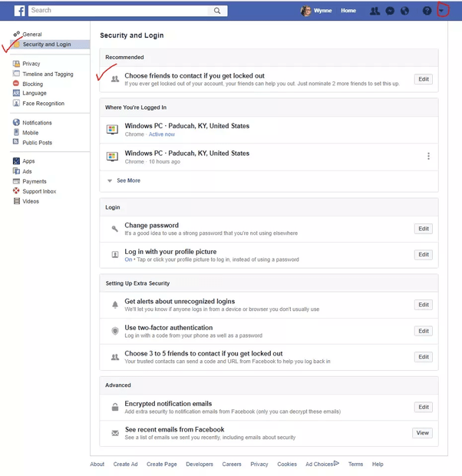The image size is (462, 476).
Task: Open Apps settings
Action: click(x=28, y=161)
